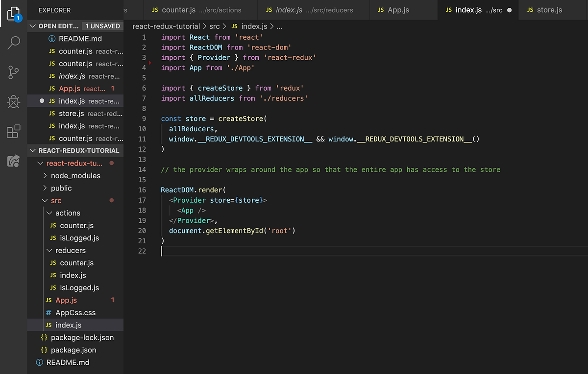
Task: Open the Extensions view
Action: pos(13,131)
